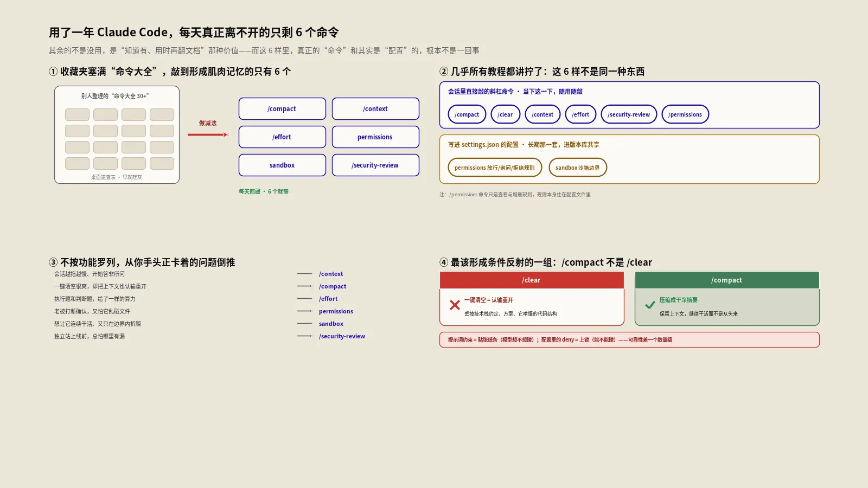Click the 'permissions 放行/询问/拒绝规则' pill
This screenshot has width=868, height=488.
coord(495,168)
